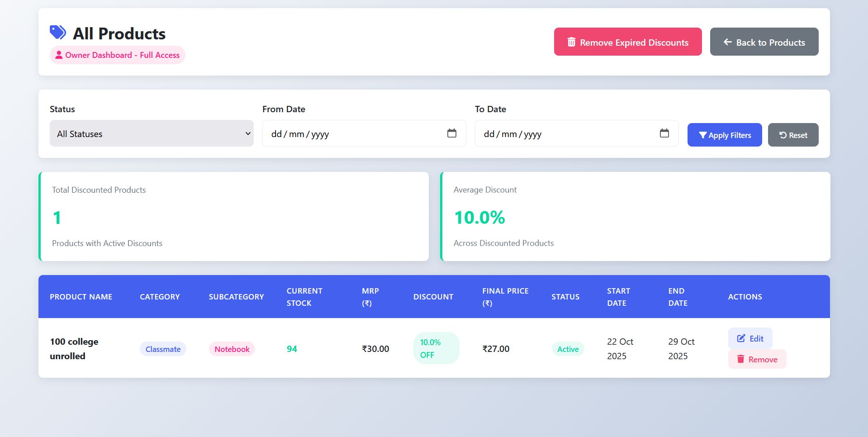868x437 pixels.
Task: Expand the Status filter chevron
Action: point(248,133)
